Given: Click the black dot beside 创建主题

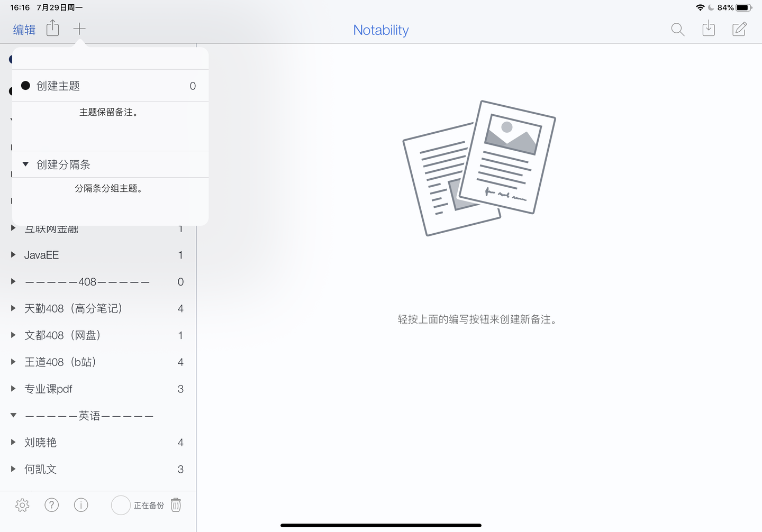Looking at the screenshot, I should point(25,85).
